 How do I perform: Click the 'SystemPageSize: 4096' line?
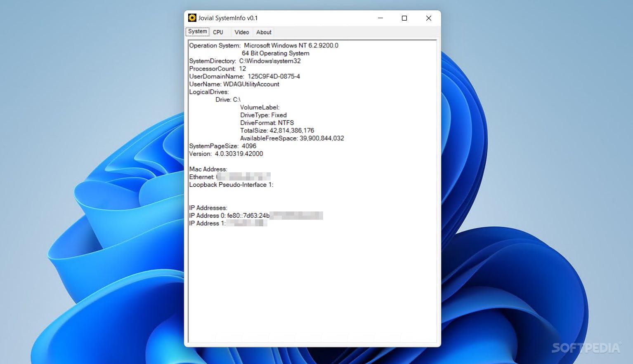pyautogui.click(x=222, y=146)
